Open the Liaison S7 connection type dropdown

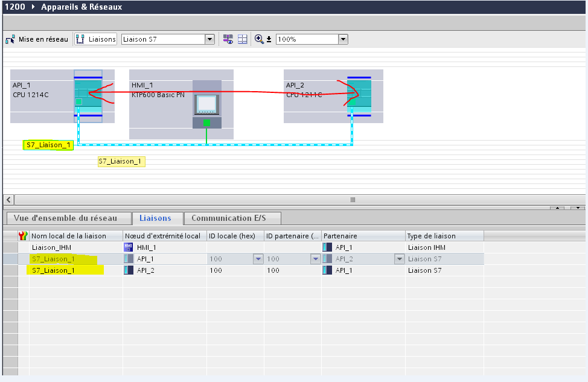point(209,39)
